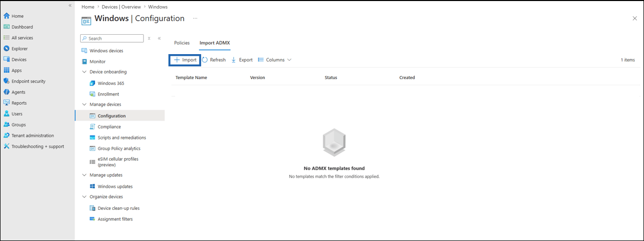Image resolution: width=644 pixels, height=241 pixels.
Task: Open the Columns dropdown
Action: (275, 60)
